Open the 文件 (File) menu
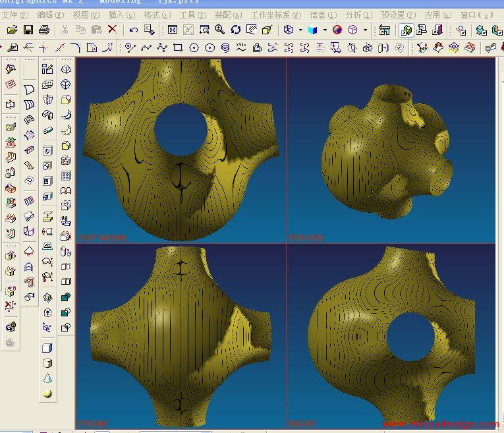Image resolution: width=504 pixels, height=433 pixels. [x=15, y=14]
